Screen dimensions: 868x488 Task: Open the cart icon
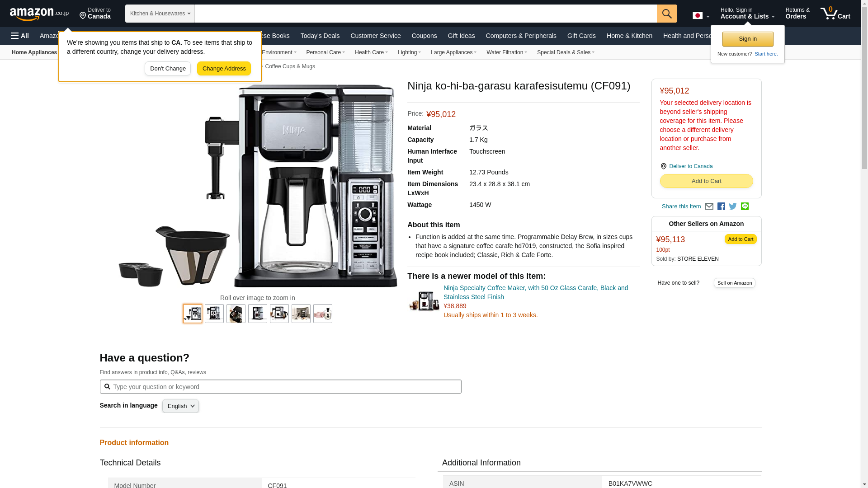point(835,14)
